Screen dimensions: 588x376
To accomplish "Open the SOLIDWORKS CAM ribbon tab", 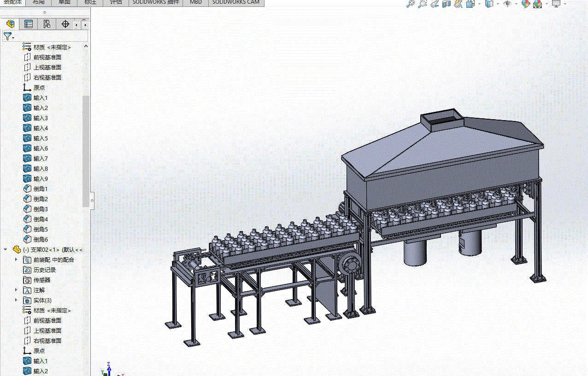I will [236, 2].
